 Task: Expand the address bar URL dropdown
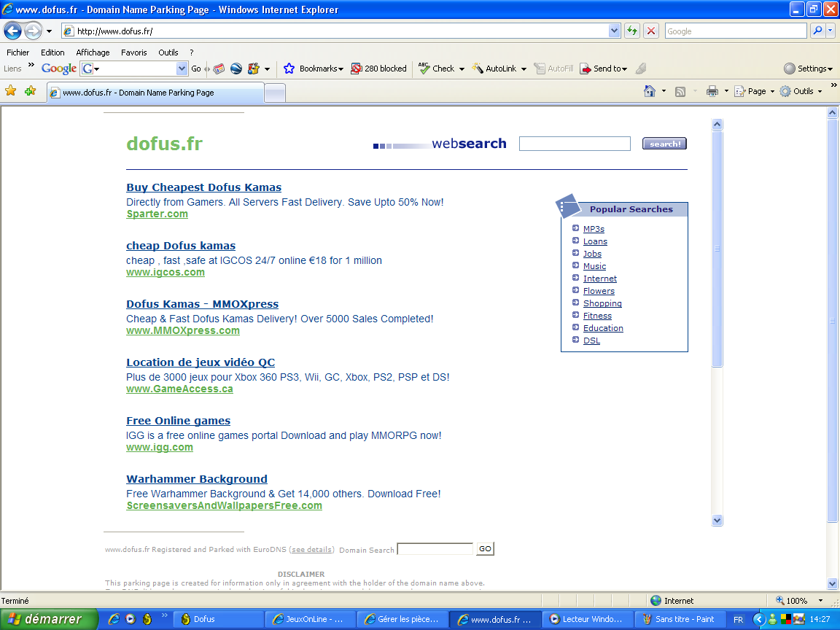tap(615, 31)
